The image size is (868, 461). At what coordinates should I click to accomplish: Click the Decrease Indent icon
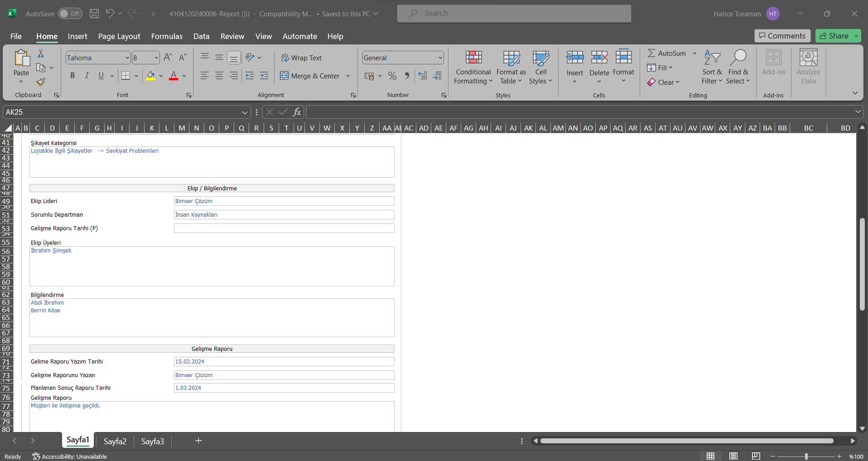pos(250,76)
